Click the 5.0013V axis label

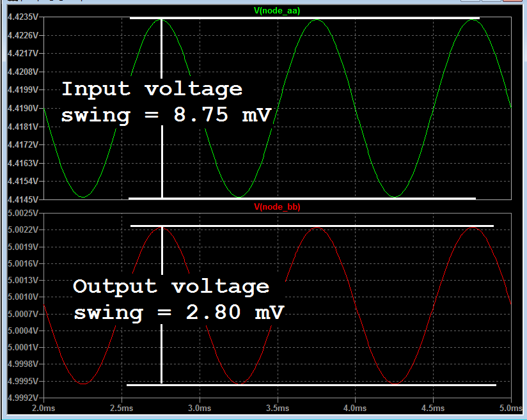pyautogui.click(x=23, y=280)
